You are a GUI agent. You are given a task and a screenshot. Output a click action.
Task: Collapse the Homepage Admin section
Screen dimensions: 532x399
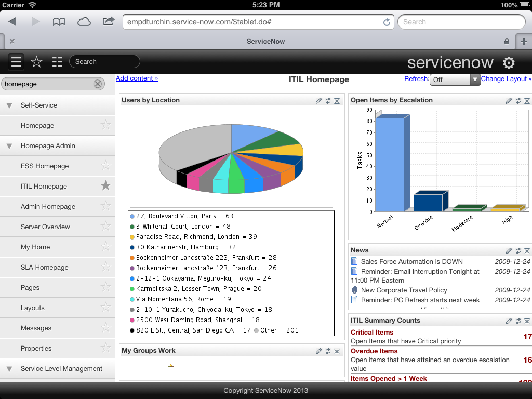9,146
